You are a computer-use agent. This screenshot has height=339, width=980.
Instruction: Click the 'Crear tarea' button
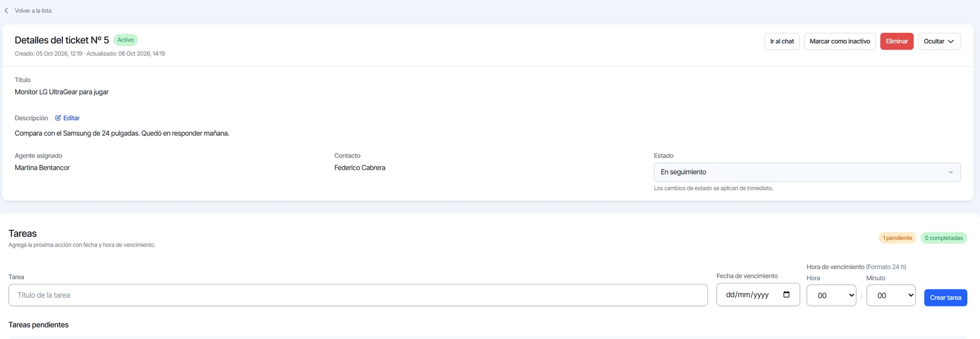click(x=945, y=298)
